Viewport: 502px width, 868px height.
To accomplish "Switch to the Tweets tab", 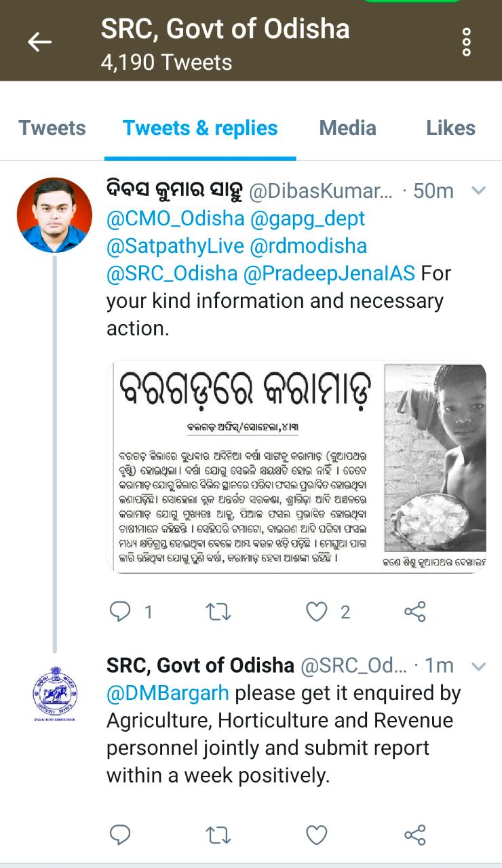I will pos(52,128).
